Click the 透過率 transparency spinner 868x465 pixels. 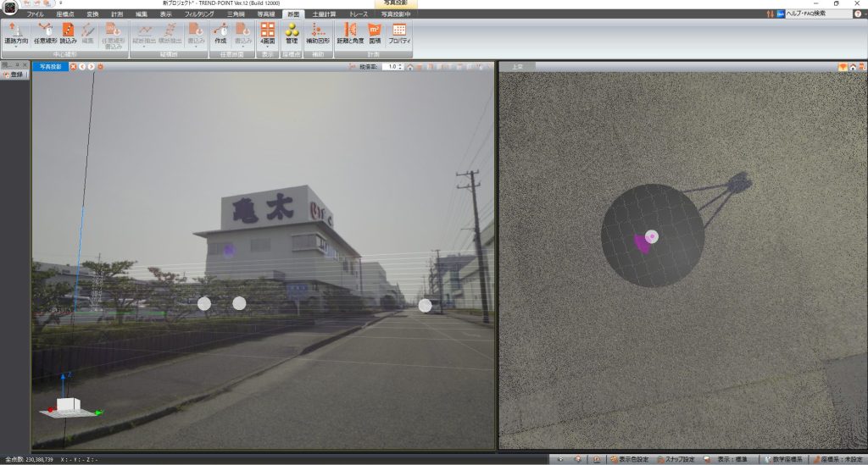click(392, 66)
